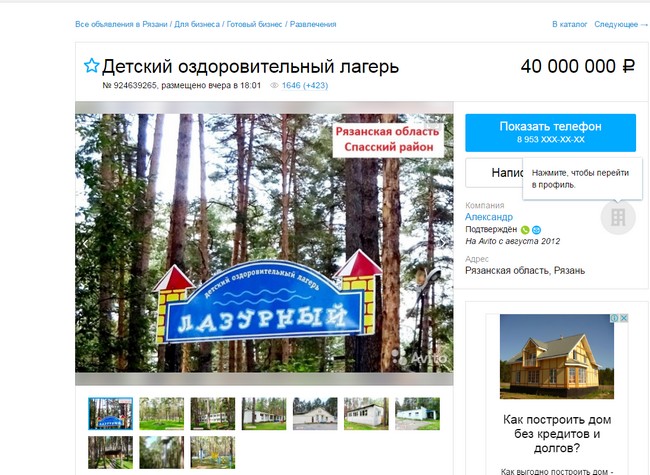This screenshot has height=475, width=650.
Task: Open 'Готовый бизнес' breadcrumb link
Action: click(254, 24)
